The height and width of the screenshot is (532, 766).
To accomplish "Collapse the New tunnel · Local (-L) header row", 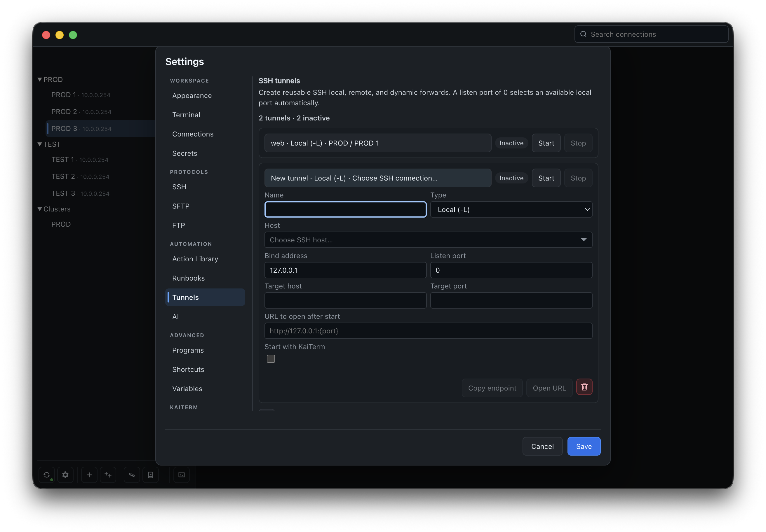I will click(378, 178).
